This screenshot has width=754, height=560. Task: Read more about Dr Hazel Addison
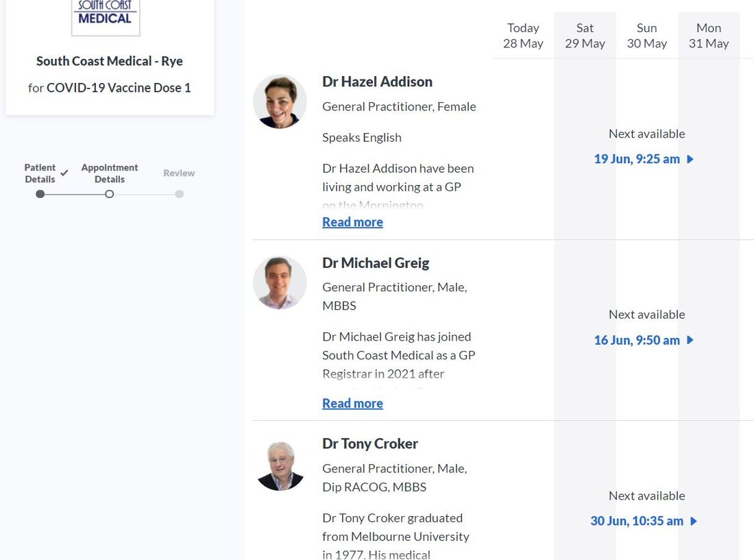(352, 222)
